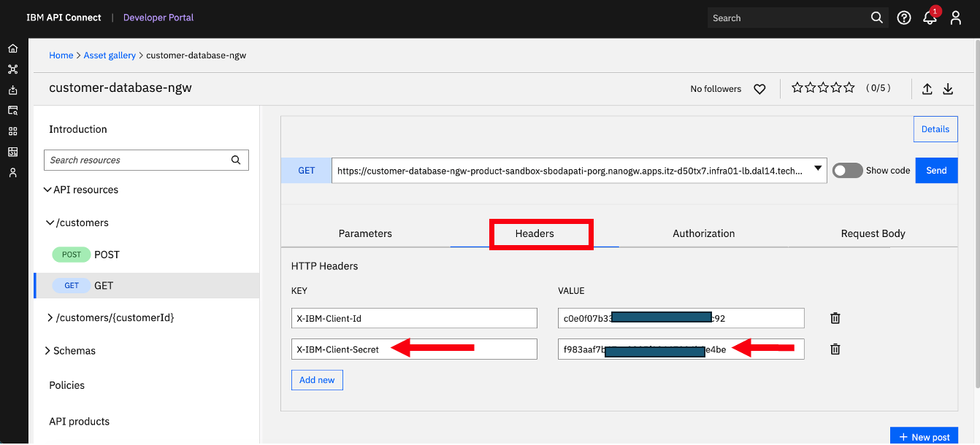The height and width of the screenshot is (445, 980).
Task: Edit the X-IBM-Client-Secret key field
Action: click(414, 349)
